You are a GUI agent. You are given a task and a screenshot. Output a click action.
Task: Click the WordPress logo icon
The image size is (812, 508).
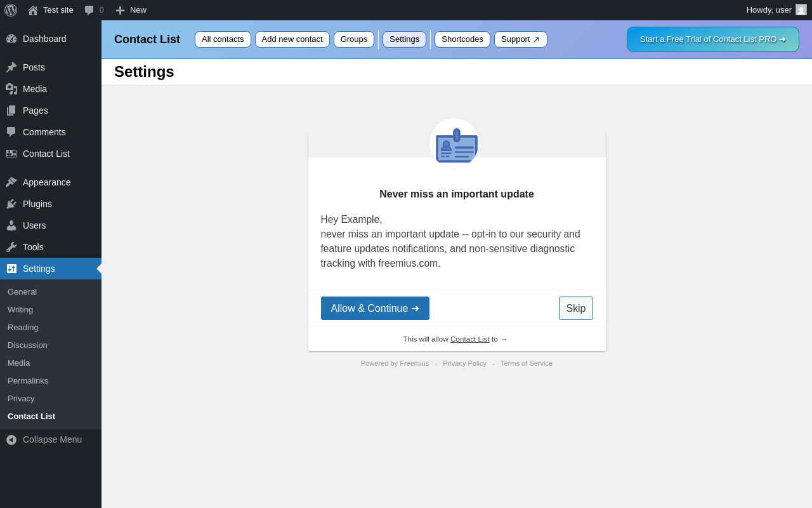11,10
